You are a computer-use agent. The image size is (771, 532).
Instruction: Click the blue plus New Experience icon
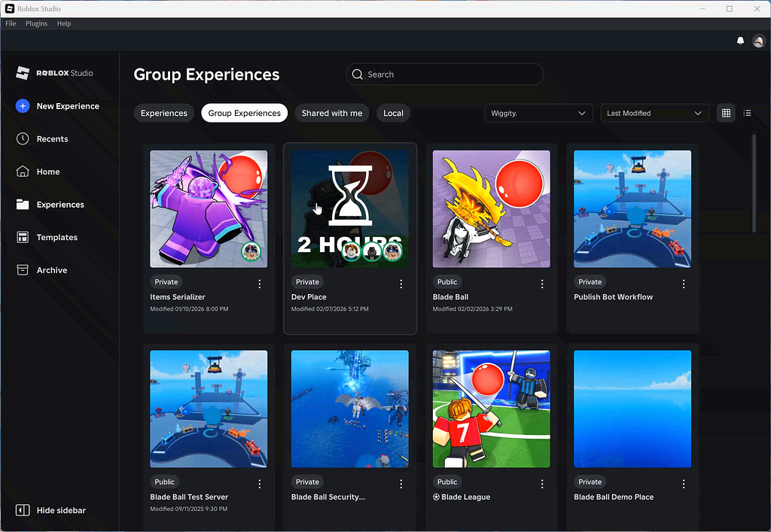pyautogui.click(x=23, y=106)
